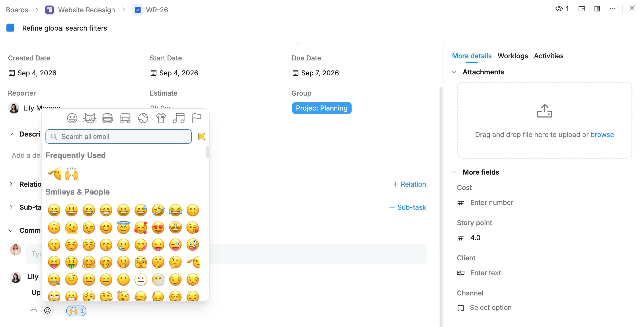Screen dimensions: 644x327
Task: Open the Travel bus emoji category
Action: pyautogui.click(x=125, y=118)
